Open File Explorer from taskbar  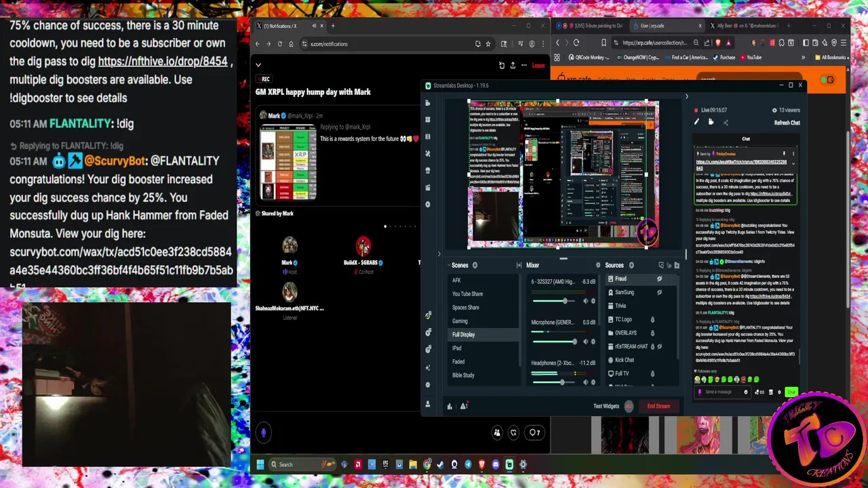pos(412,464)
